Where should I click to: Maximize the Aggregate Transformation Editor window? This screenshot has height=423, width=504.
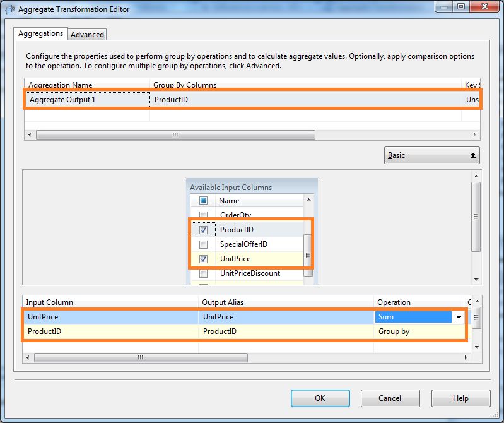coord(461,6)
